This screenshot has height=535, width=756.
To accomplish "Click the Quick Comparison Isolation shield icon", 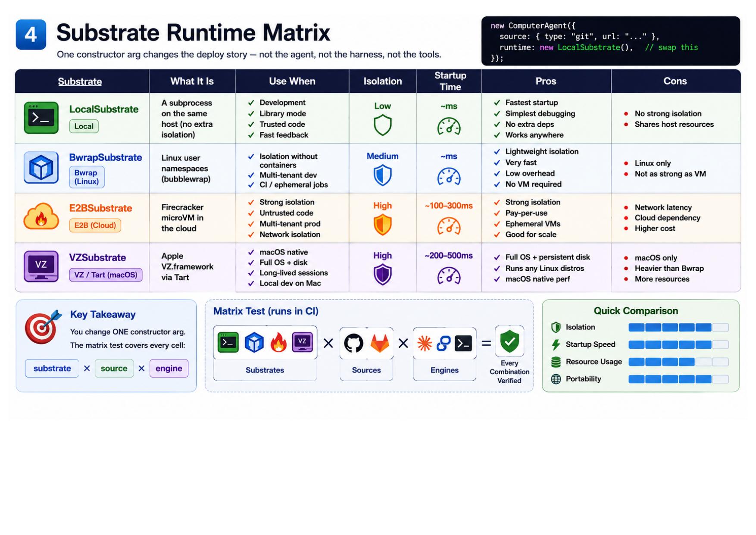I will click(x=556, y=327).
